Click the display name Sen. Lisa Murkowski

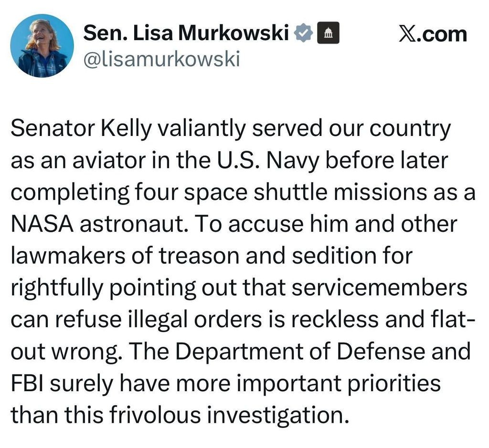(x=187, y=33)
